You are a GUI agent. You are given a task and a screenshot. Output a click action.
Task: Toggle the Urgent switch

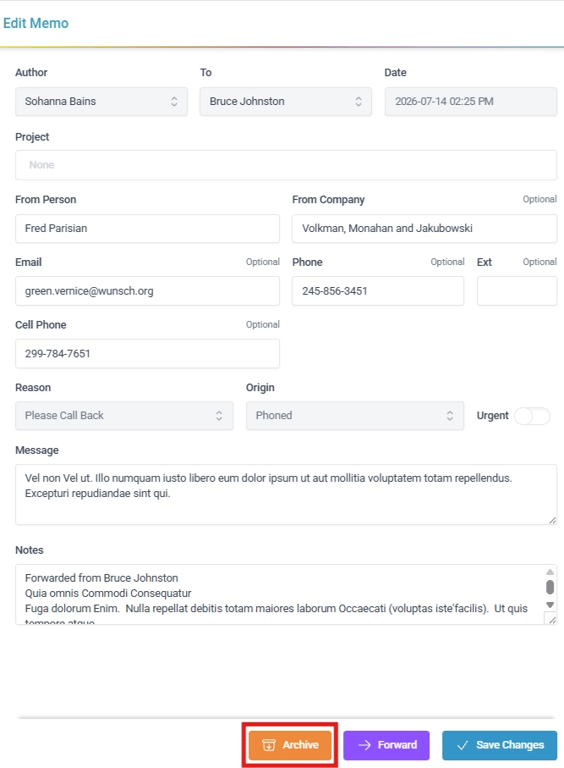532,416
